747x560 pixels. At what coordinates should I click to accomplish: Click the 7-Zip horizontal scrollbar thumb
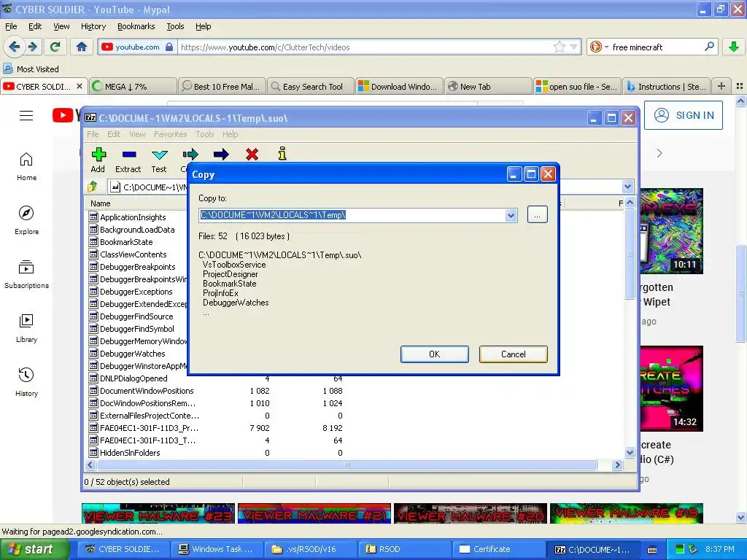click(347, 464)
